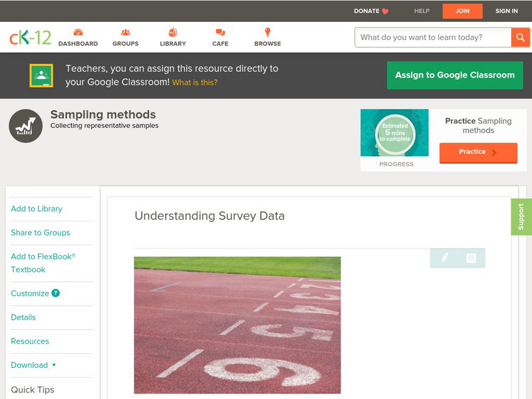The image size is (532, 399).
Task: Open the BROWSE menu label
Action: [268, 44]
